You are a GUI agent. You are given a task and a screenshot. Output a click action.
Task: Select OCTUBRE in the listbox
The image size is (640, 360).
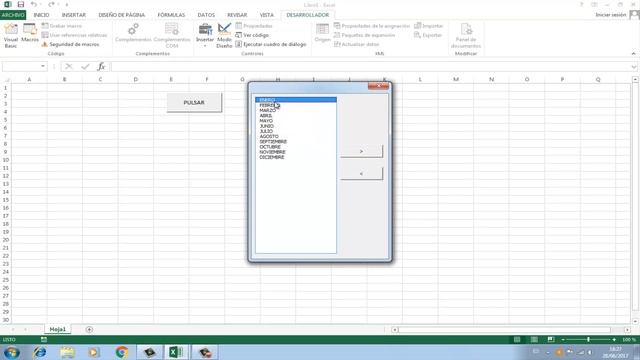click(x=296, y=147)
